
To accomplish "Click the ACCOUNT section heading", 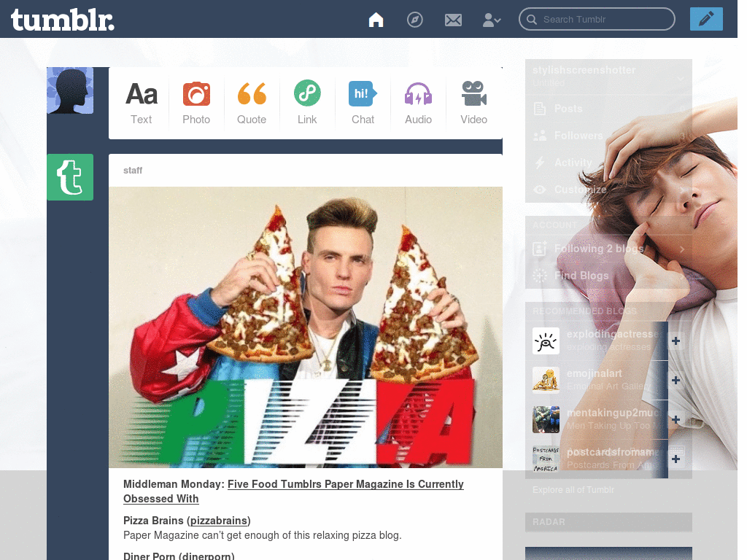I will [554, 225].
